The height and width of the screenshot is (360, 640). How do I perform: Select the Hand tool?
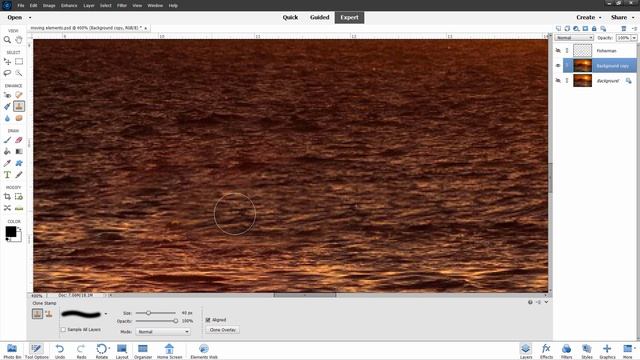19,40
